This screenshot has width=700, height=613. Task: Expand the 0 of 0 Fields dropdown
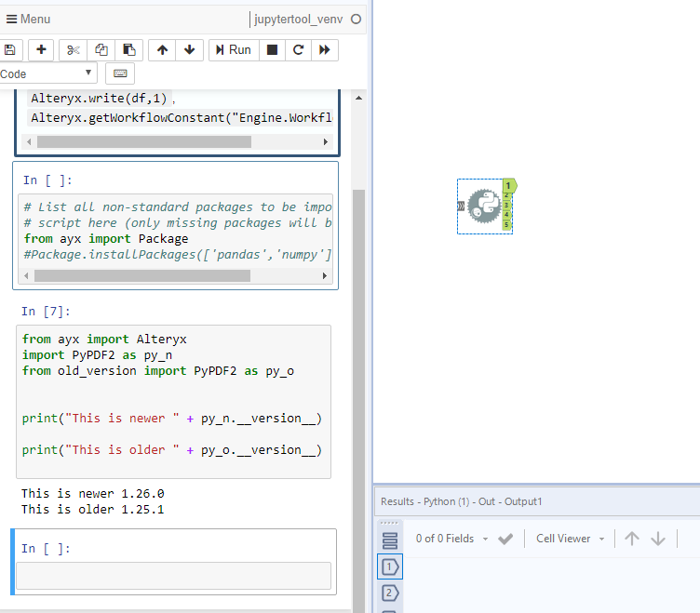[451, 539]
